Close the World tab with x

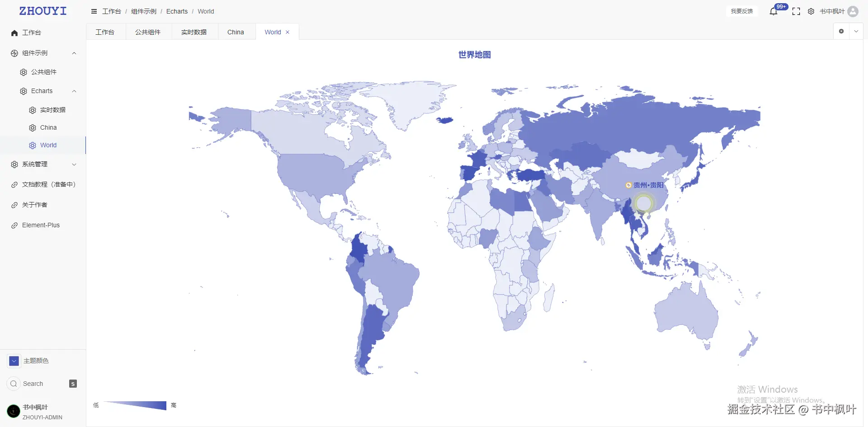click(288, 32)
